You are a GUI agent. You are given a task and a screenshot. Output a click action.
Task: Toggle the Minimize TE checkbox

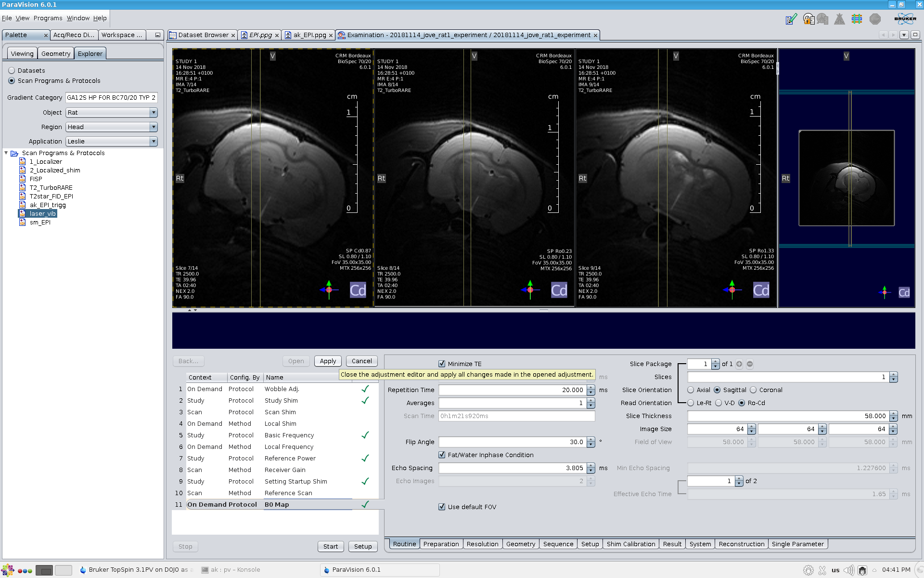(x=442, y=364)
